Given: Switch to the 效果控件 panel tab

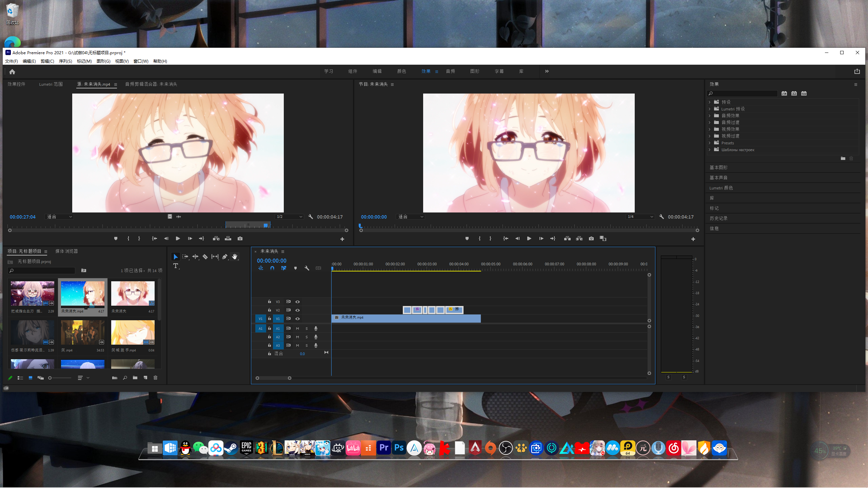Looking at the screenshot, I should click(x=16, y=84).
